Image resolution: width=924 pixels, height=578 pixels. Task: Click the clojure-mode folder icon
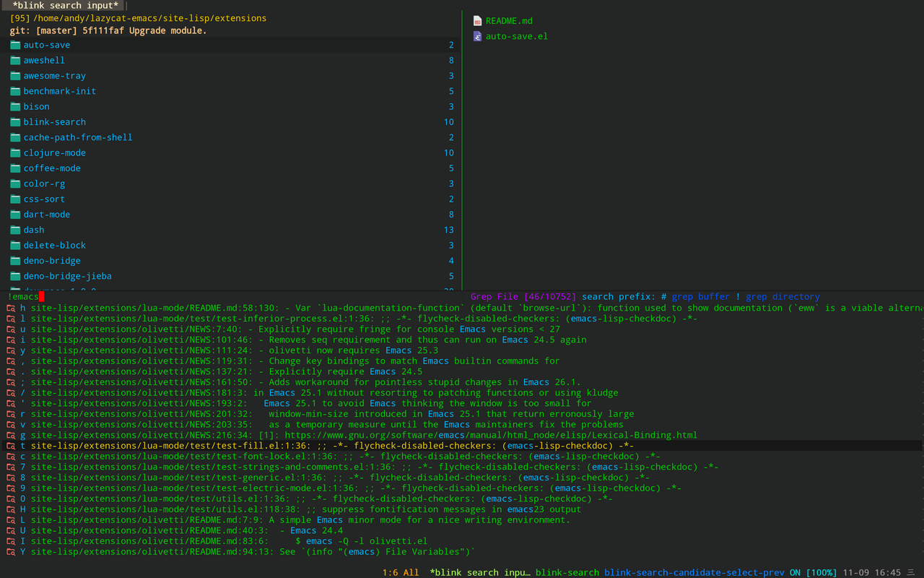click(x=16, y=152)
